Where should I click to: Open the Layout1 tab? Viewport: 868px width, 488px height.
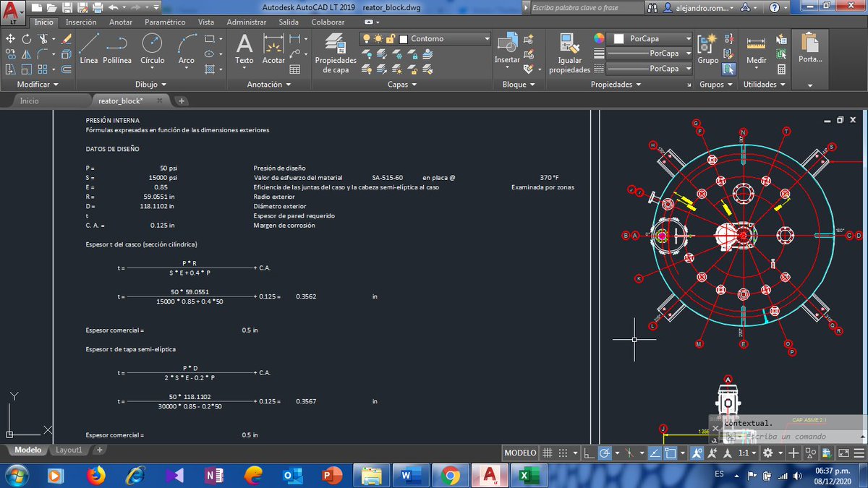point(69,450)
